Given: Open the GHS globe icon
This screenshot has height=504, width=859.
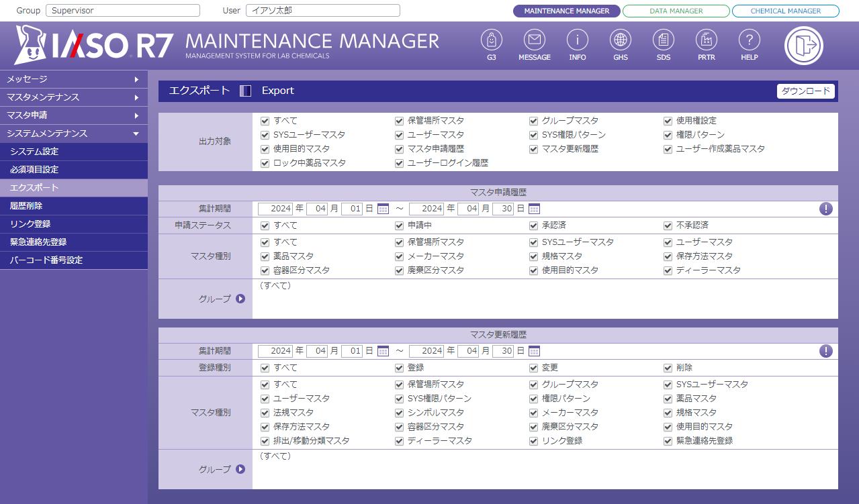Looking at the screenshot, I should coord(621,40).
